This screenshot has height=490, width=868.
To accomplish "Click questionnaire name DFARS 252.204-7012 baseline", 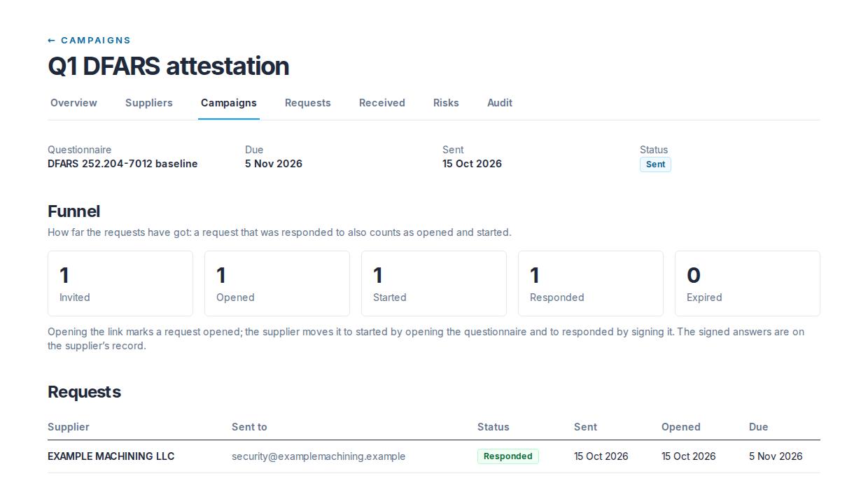I will pyautogui.click(x=122, y=164).
